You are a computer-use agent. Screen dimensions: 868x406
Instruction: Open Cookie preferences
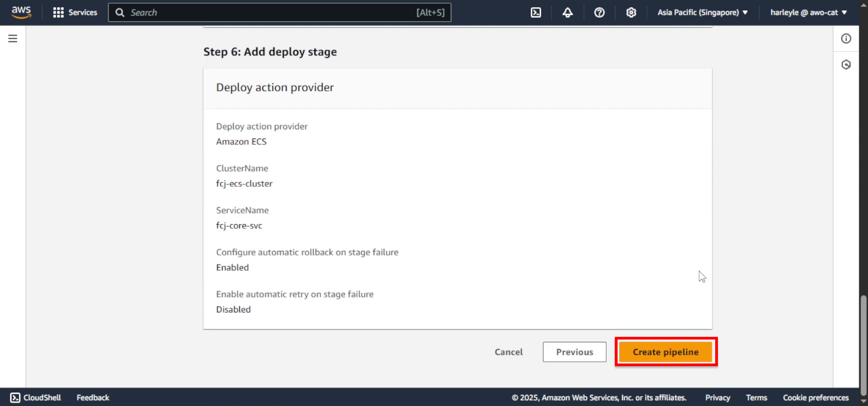click(816, 397)
